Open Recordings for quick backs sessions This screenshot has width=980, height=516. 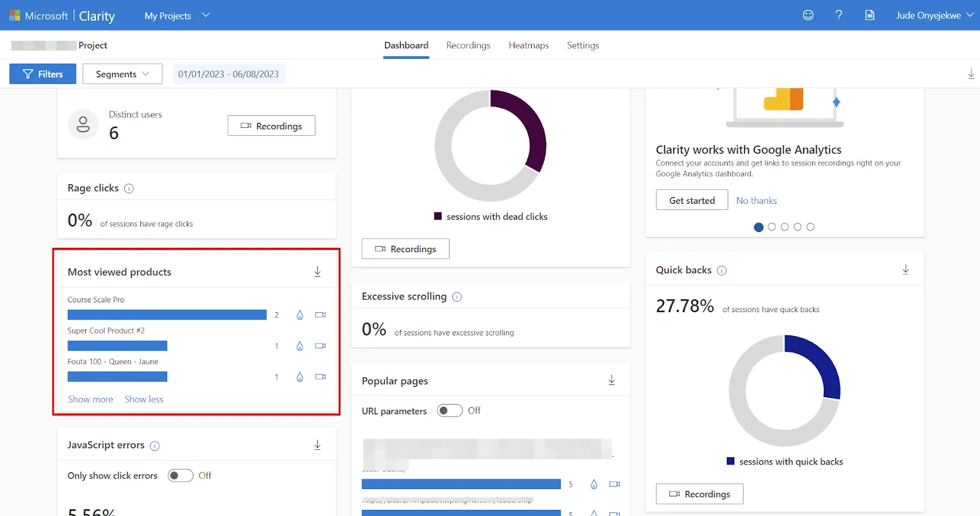(x=699, y=494)
